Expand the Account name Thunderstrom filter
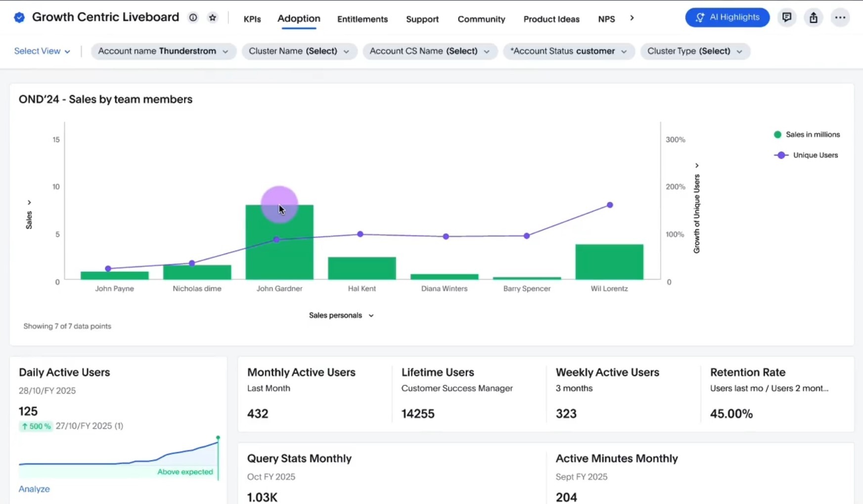The height and width of the screenshot is (504, 863). pos(163,51)
